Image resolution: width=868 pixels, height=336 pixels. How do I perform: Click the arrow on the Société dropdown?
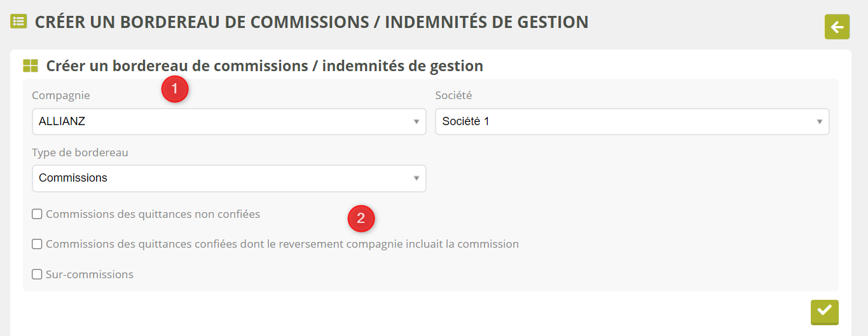[819, 122]
